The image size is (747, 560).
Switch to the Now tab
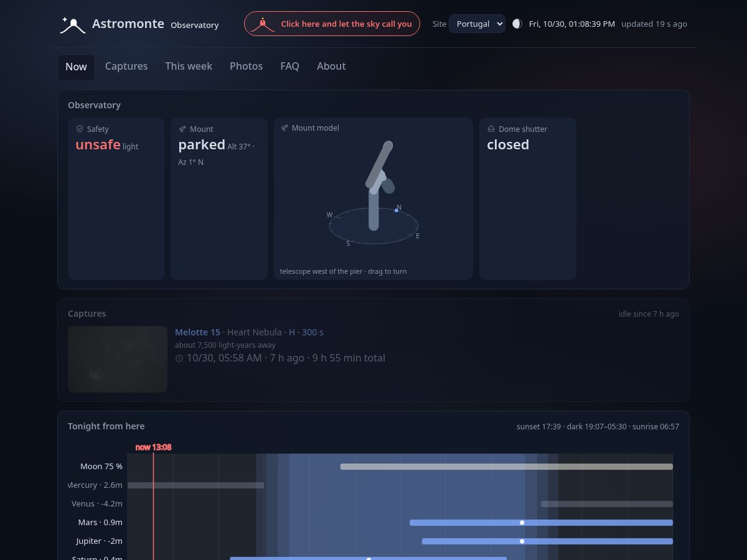click(x=76, y=67)
